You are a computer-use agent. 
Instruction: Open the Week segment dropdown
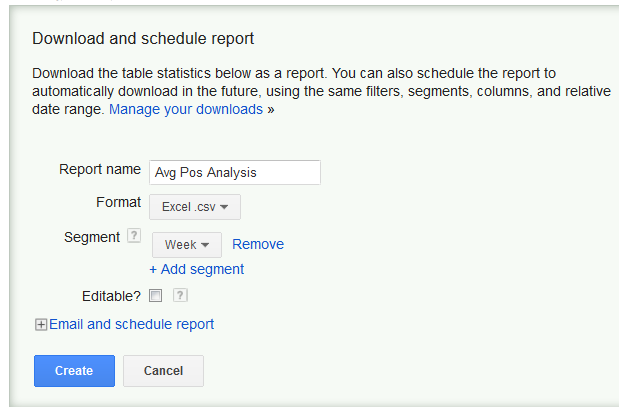pyautogui.click(x=187, y=245)
